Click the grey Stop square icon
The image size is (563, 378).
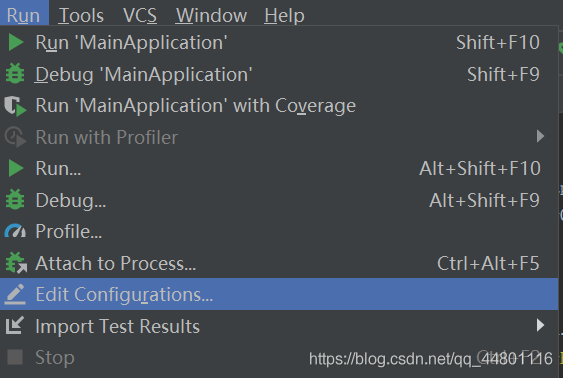pos(15,357)
